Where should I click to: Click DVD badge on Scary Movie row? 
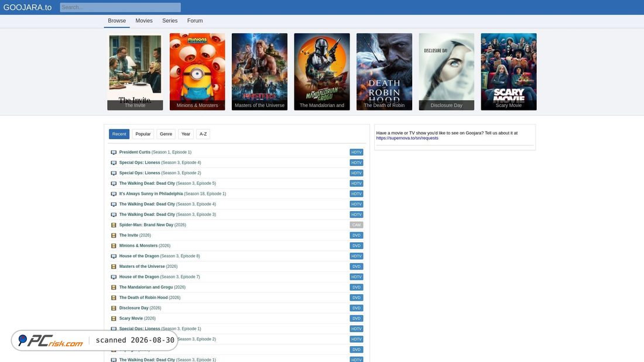(x=357, y=319)
